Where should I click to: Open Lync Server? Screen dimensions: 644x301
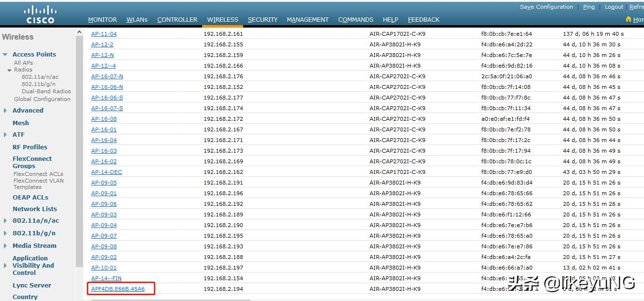32,286
